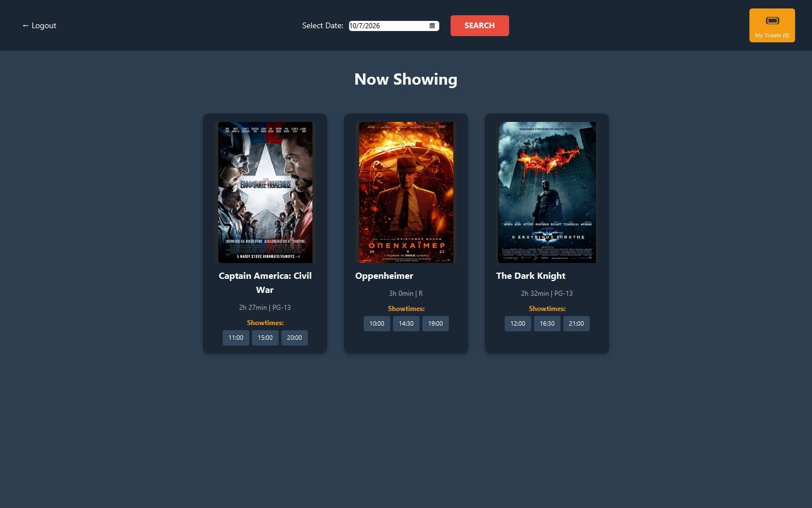This screenshot has width=812, height=508.
Task: Choose Captain America 20:00 showtime
Action: pyautogui.click(x=294, y=338)
